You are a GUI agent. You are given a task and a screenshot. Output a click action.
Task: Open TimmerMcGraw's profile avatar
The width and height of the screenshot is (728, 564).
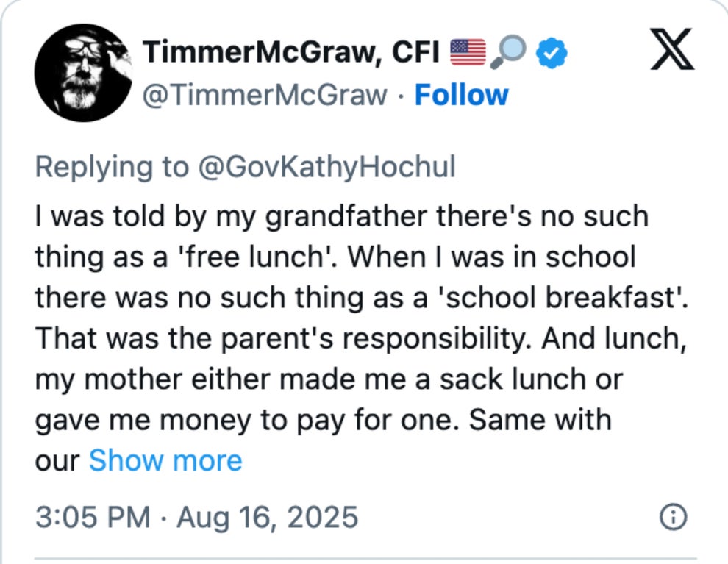pyautogui.click(x=83, y=72)
